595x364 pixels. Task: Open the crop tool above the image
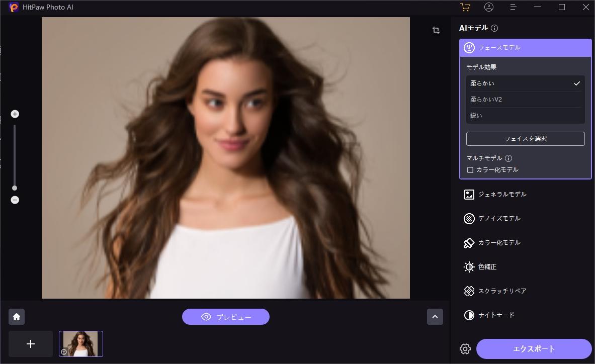coord(436,30)
